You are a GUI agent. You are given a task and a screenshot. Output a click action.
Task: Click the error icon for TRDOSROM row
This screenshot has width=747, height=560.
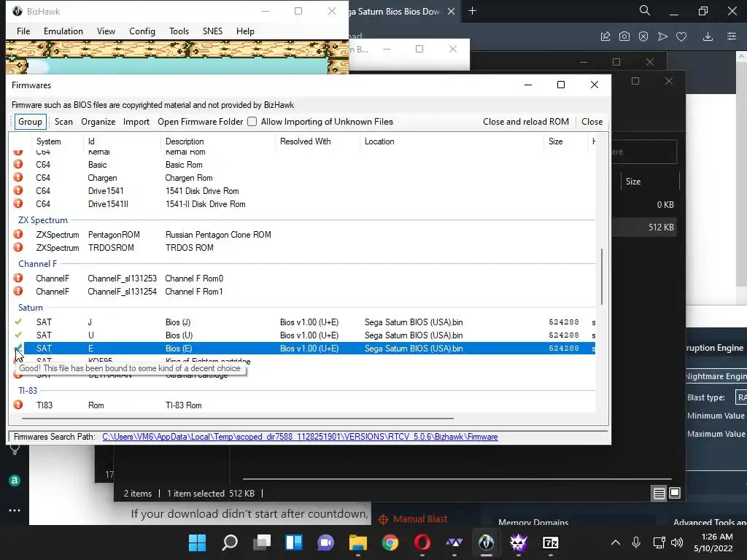tap(18, 247)
